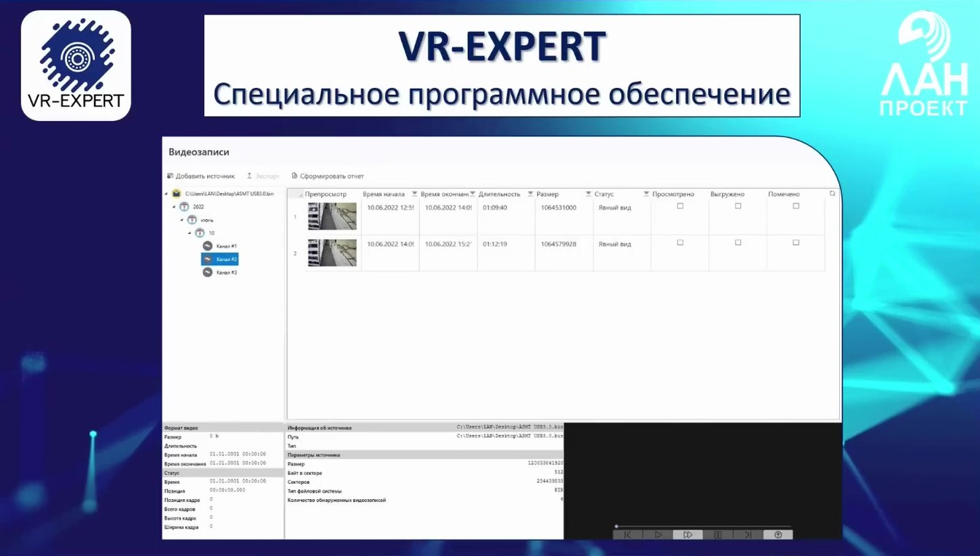Screen dimensions: 980x556
Task: Click 'Тип файловой системы' property row
Action: pos(424,491)
